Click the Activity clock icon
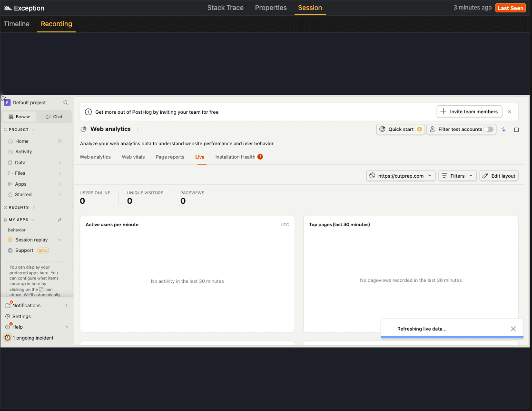The image size is (532, 411). pos(10,152)
